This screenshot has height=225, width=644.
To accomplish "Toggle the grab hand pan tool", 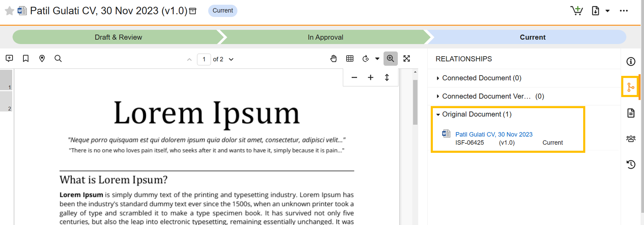I will tap(333, 58).
